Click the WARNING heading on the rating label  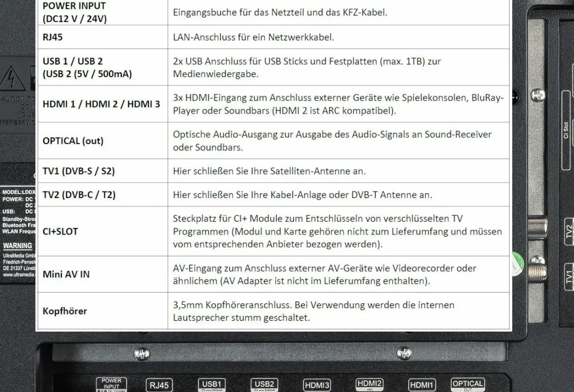point(18,246)
